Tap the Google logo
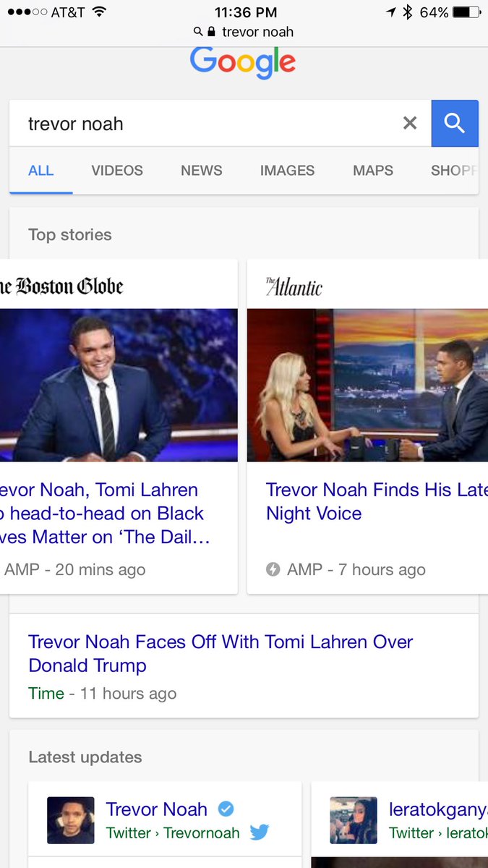This screenshot has height=868, width=488. tap(243, 63)
